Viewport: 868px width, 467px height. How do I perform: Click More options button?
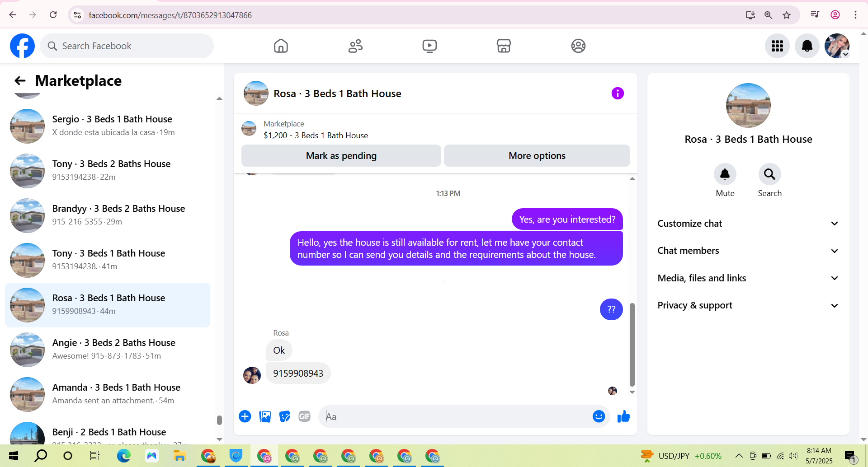click(537, 155)
